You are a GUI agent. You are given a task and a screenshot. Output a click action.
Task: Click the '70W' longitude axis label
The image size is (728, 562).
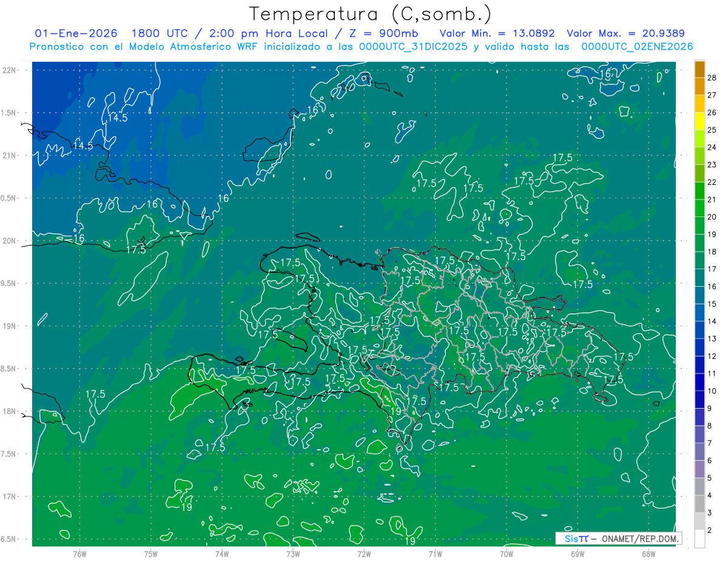click(x=507, y=554)
